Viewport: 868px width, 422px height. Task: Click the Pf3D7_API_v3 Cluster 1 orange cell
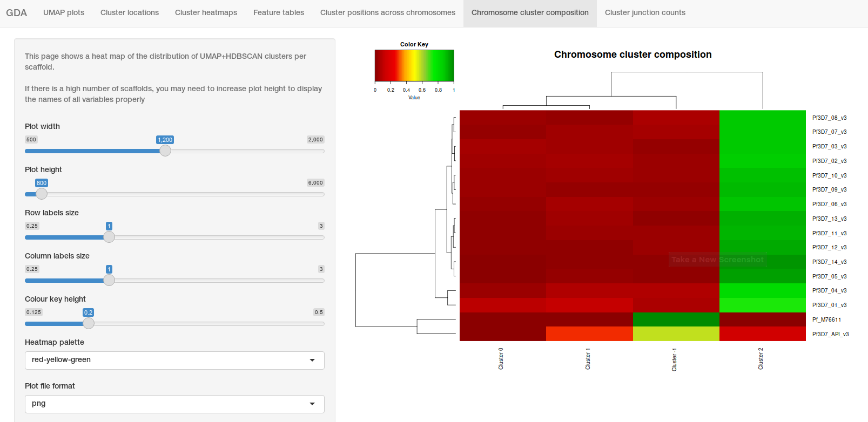589,334
